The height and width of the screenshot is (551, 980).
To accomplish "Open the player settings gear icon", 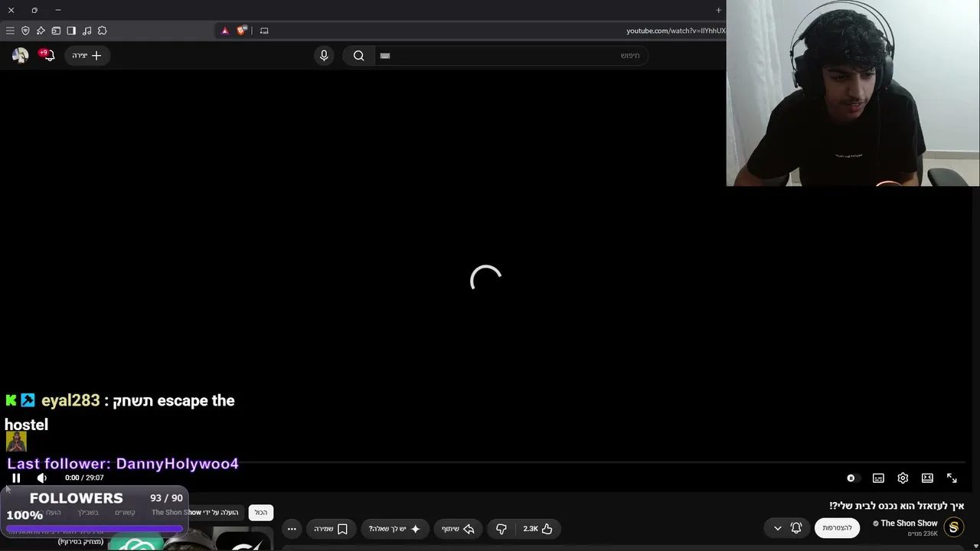I will tap(903, 478).
